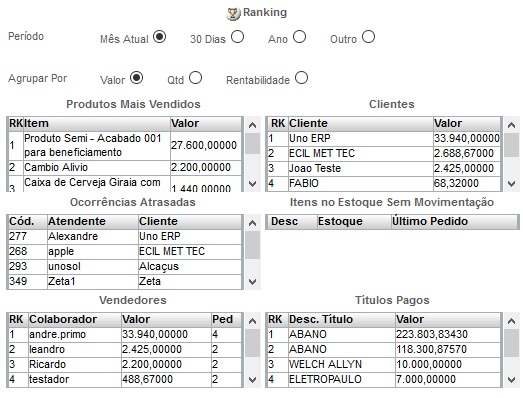
Task: Click down arrow of Vendedores scrollbar
Action: [252, 380]
